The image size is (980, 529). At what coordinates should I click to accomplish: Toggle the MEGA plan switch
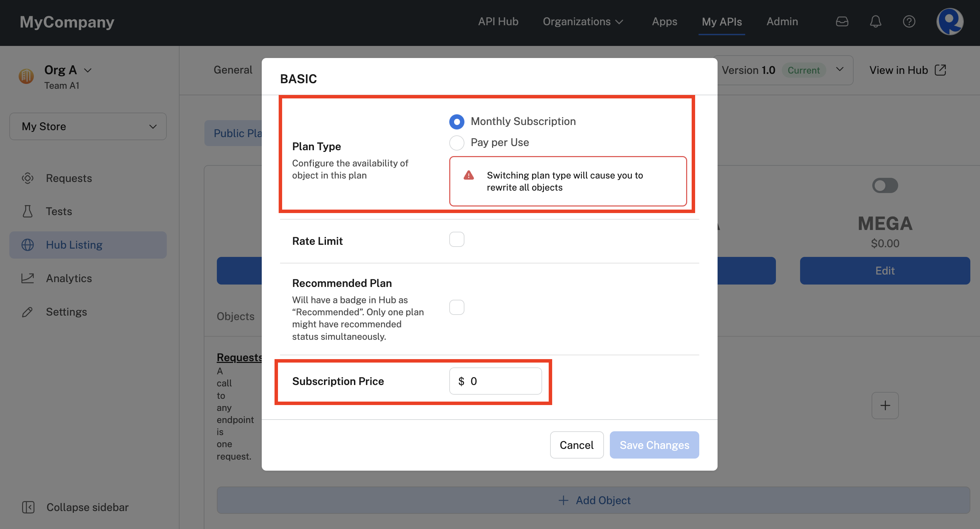pyautogui.click(x=885, y=185)
